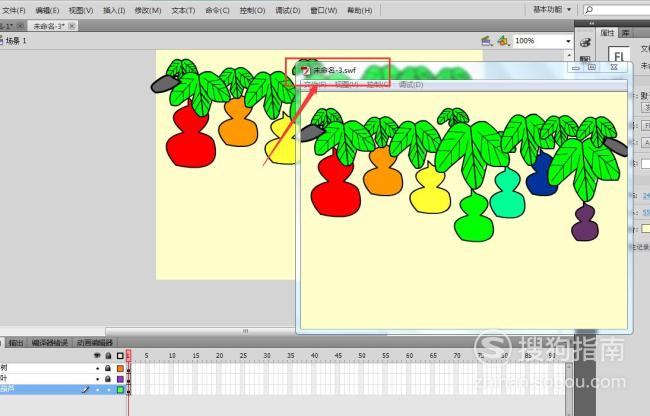
Task: Click the stage vertical scrollbar up arrow
Action: pos(570,55)
